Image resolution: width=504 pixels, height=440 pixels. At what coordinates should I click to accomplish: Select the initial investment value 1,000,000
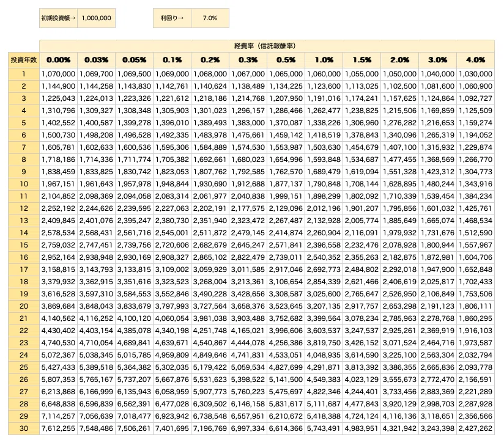(x=96, y=18)
